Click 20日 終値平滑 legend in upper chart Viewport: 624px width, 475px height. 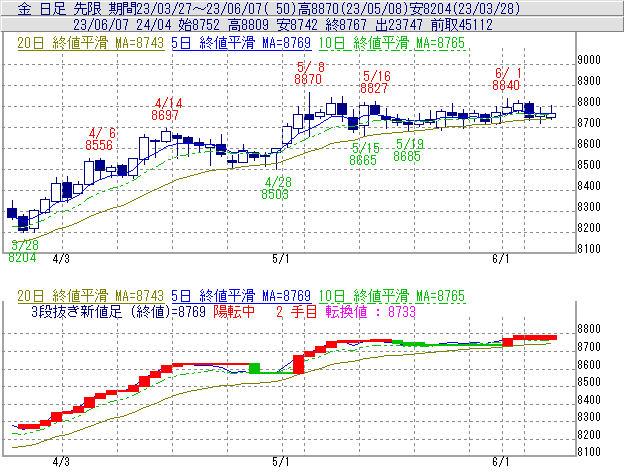(85, 43)
